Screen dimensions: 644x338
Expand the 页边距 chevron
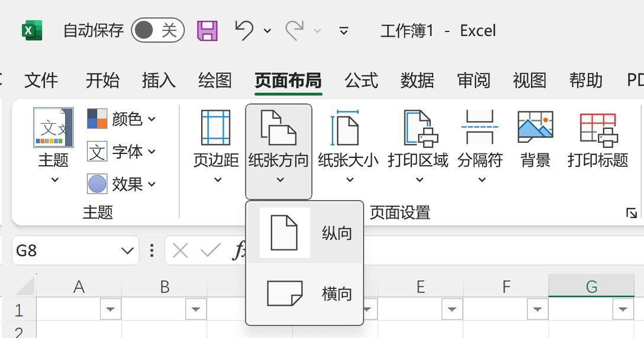coord(218,179)
